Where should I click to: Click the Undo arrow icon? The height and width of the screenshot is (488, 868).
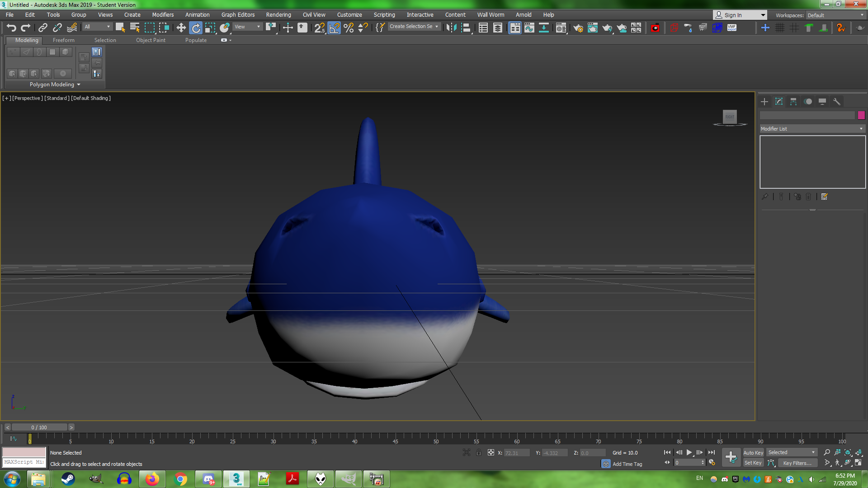[x=11, y=28]
